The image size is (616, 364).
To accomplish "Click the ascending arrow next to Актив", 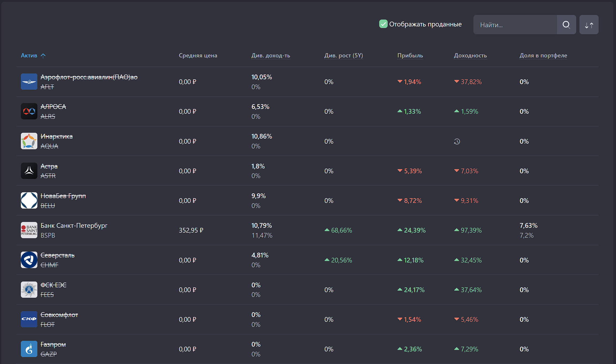I will (43, 56).
